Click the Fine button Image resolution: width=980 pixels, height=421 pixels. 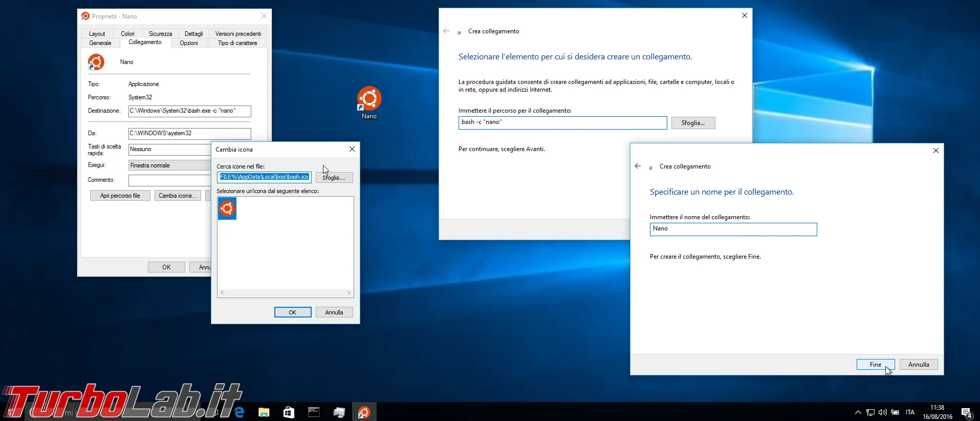[876, 365]
